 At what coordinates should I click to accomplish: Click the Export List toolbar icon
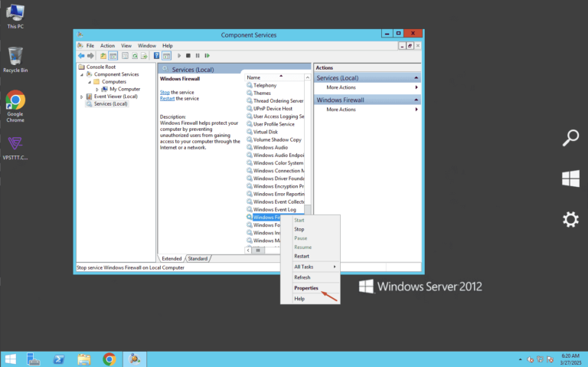144,55
